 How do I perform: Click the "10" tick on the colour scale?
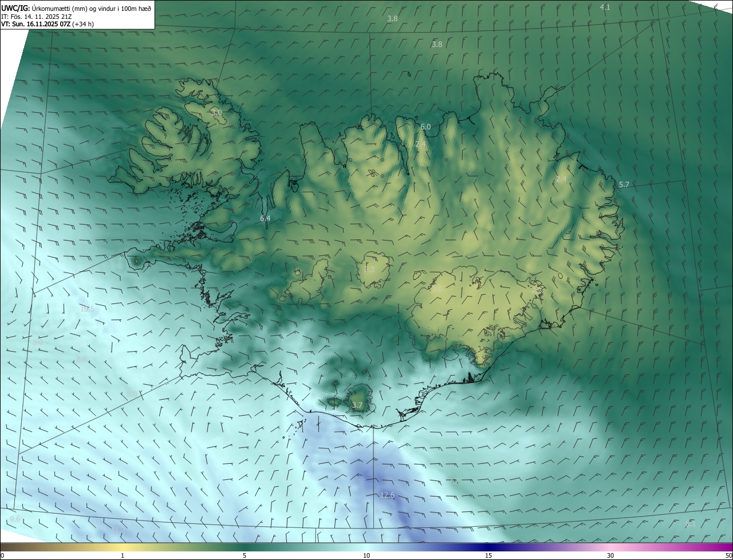coord(366,555)
